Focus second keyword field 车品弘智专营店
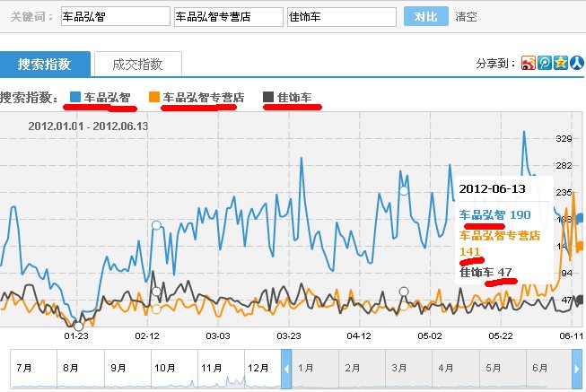Screen dimensions: 586x392 [227, 17]
